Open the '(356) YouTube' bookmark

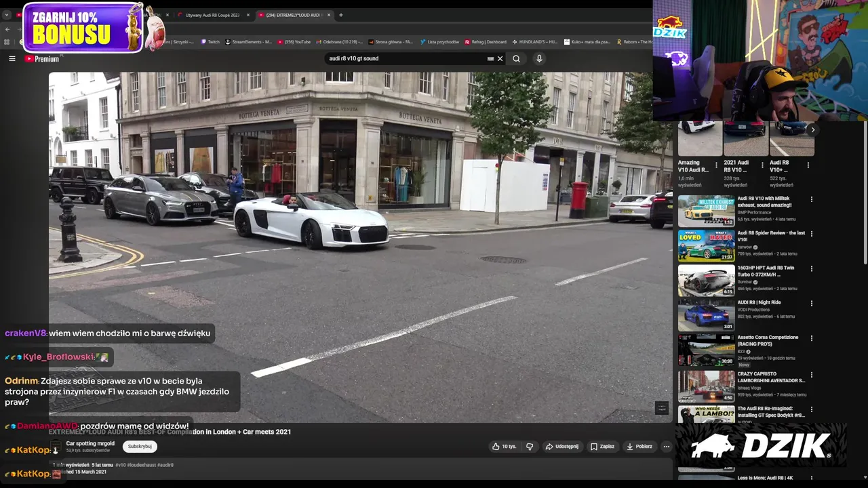pyautogui.click(x=294, y=42)
